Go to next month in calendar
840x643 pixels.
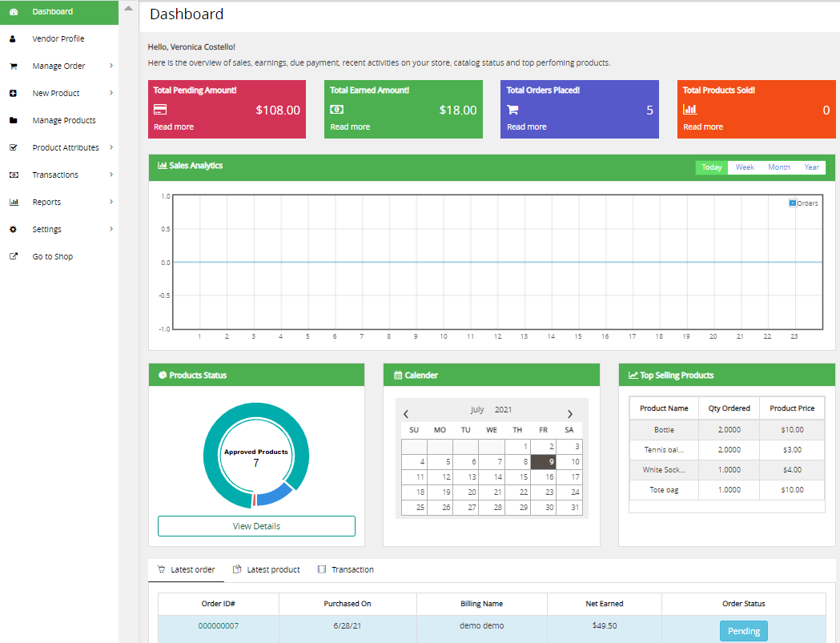pos(569,414)
